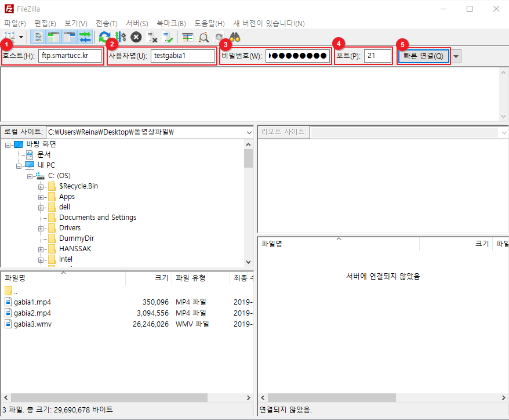The image size is (509, 420).
Task: Click the size value 3,094,556
Action: [152, 313]
